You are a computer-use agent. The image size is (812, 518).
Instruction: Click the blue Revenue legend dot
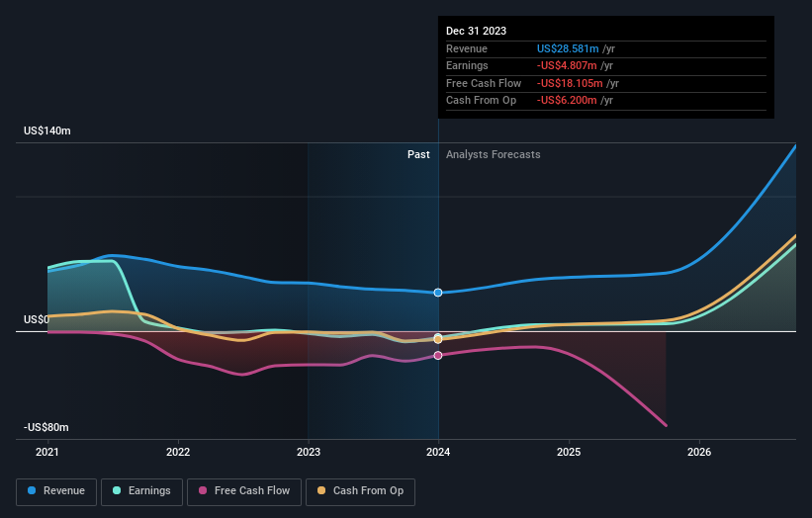tap(32, 490)
